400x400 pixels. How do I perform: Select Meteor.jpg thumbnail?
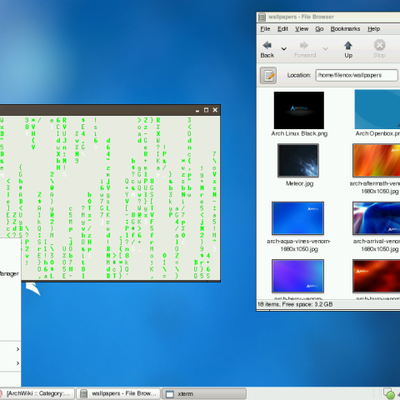[x=298, y=160]
